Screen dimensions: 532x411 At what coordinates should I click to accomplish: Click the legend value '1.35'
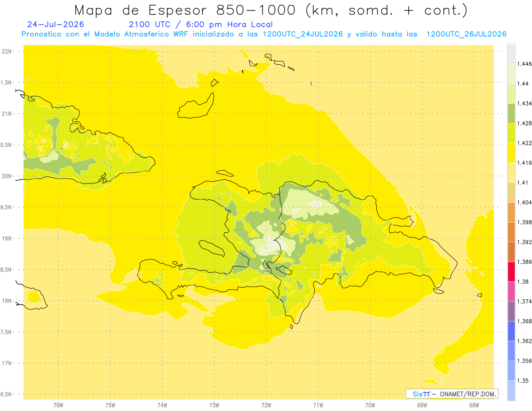pos(523,380)
